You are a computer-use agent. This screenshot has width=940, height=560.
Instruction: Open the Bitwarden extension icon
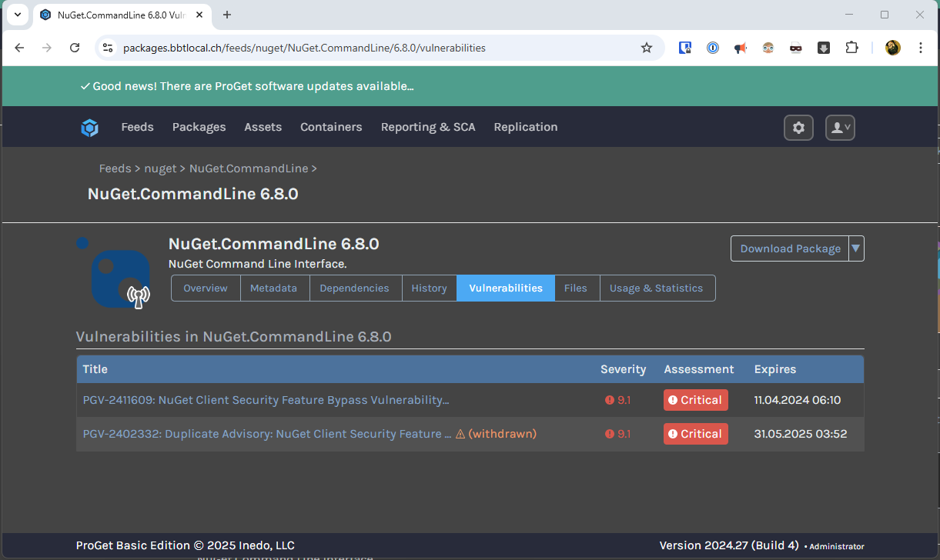685,48
